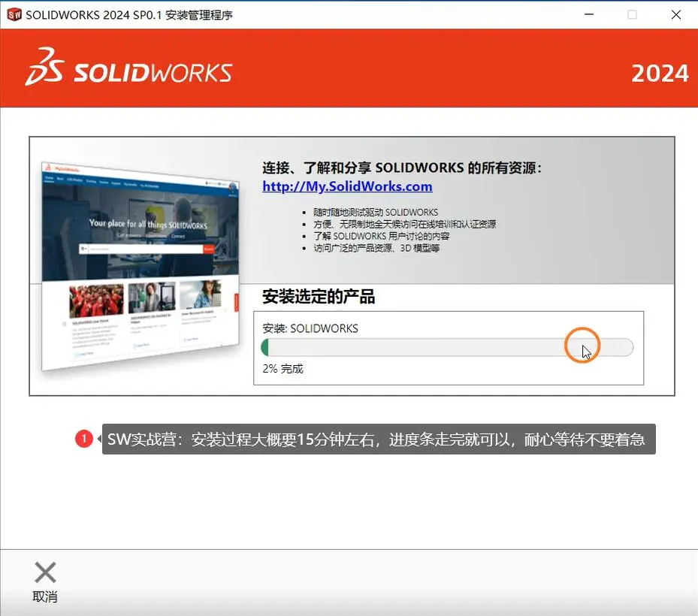Open the My.SolidWorks.com hyperlink
Viewport: 698px width, 616px height.
[347, 186]
